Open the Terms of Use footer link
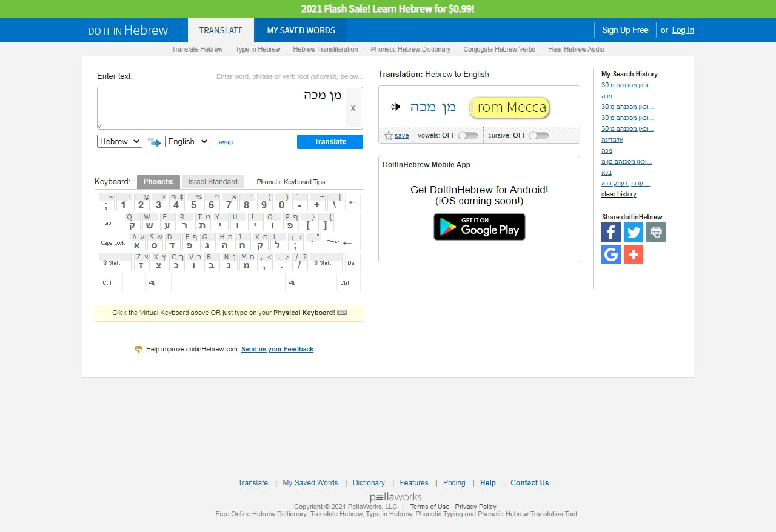The height and width of the screenshot is (532, 776). (430, 507)
